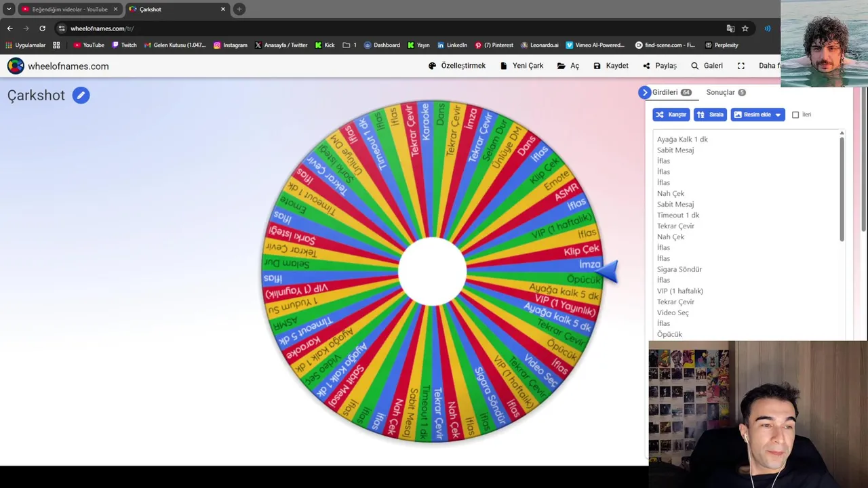
Task: Click the tab groups grid icon
Action: (x=56, y=45)
